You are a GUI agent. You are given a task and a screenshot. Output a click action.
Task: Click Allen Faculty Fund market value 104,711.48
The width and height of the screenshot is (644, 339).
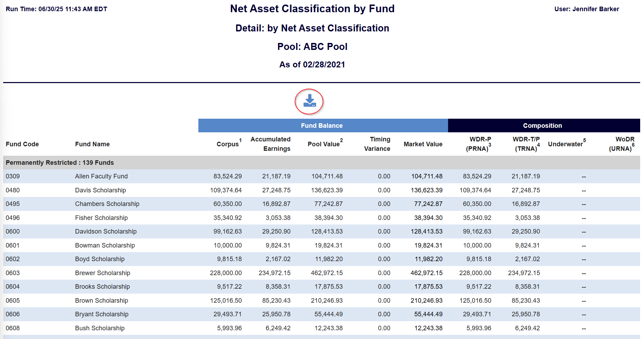pyautogui.click(x=427, y=176)
